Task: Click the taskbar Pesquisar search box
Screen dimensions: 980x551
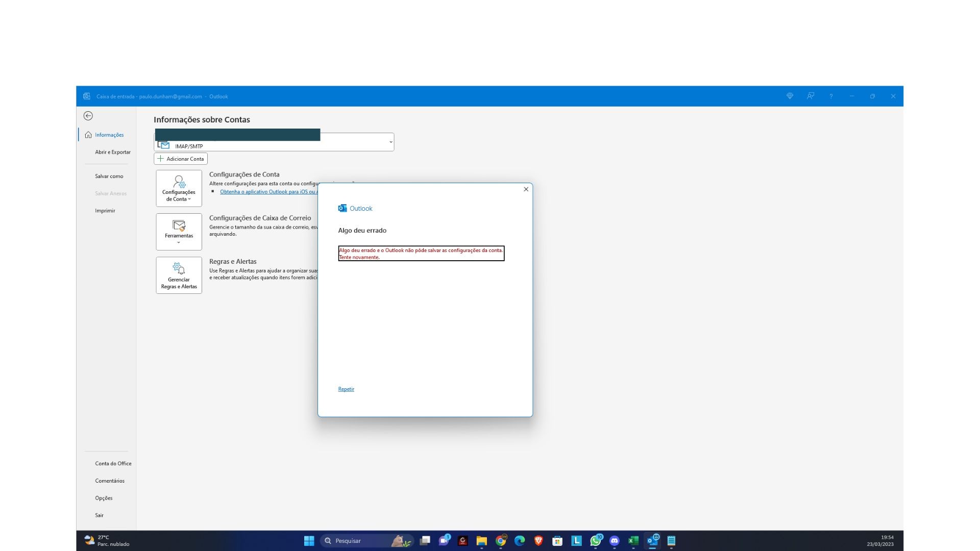Action: pyautogui.click(x=357, y=541)
